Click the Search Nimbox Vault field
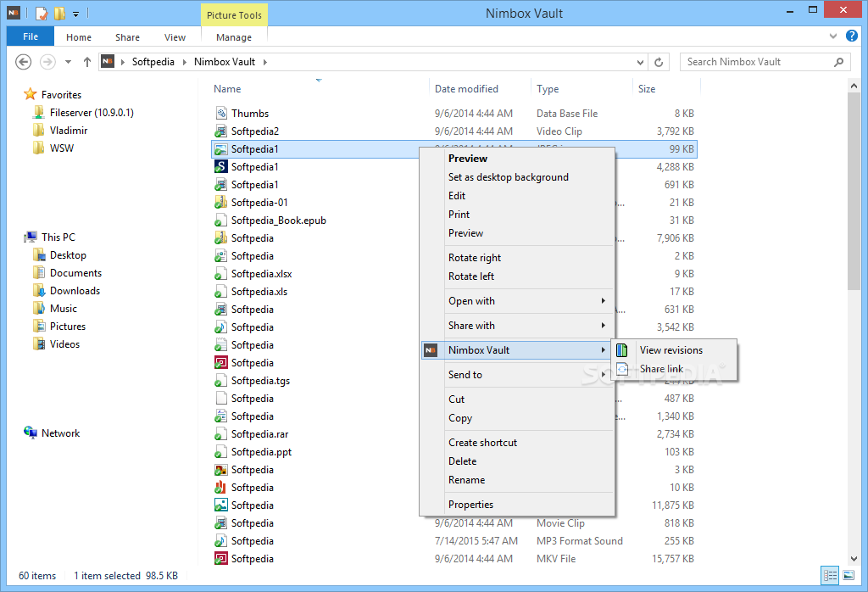Screen dimensions: 868x592 [x=765, y=62]
